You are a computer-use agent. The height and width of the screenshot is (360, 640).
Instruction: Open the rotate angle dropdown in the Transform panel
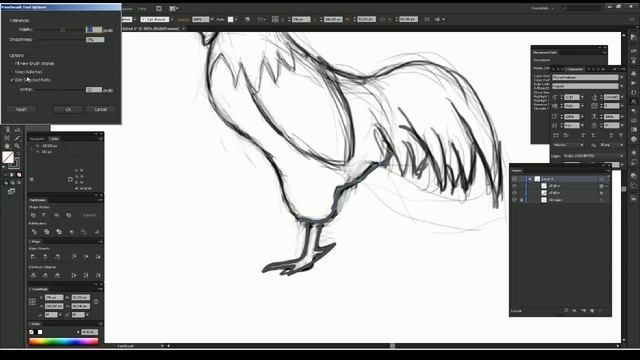tap(60, 315)
